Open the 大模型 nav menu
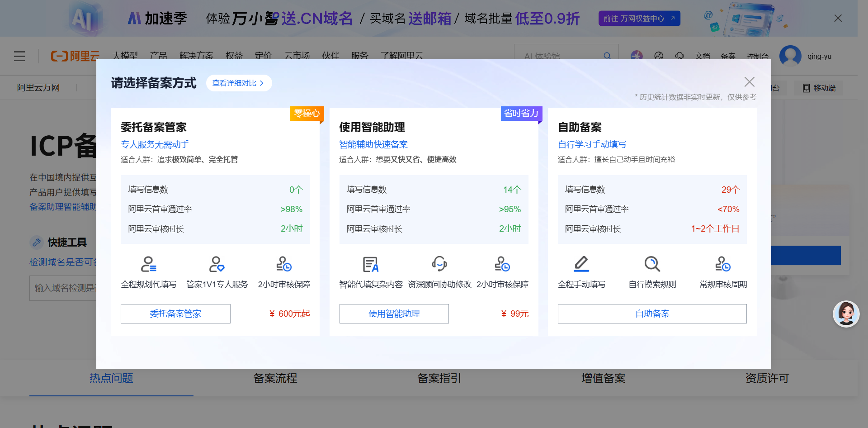Image resolution: width=868 pixels, height=428 pixels. 125,56
